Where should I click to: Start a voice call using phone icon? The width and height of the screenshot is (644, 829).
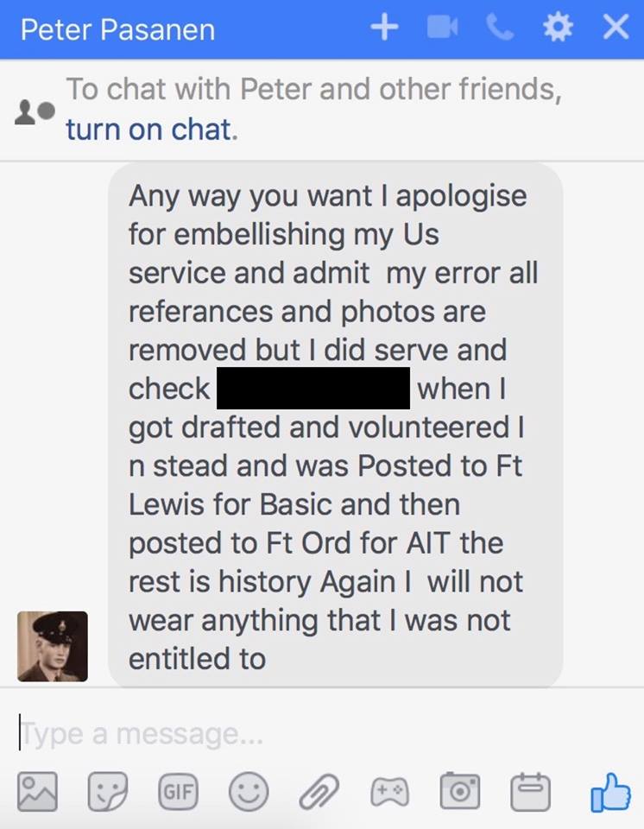pyautogui.click(x=499, y=28)
